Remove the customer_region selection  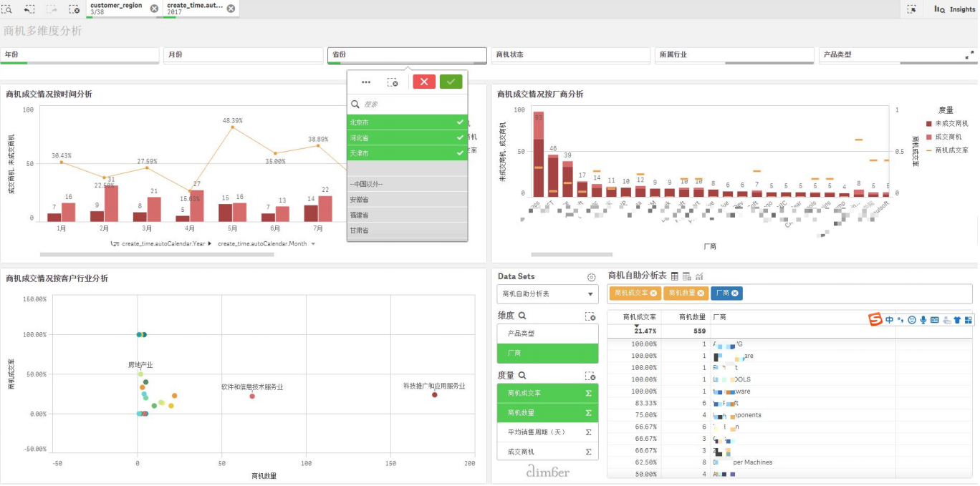(x=155, y=9)
